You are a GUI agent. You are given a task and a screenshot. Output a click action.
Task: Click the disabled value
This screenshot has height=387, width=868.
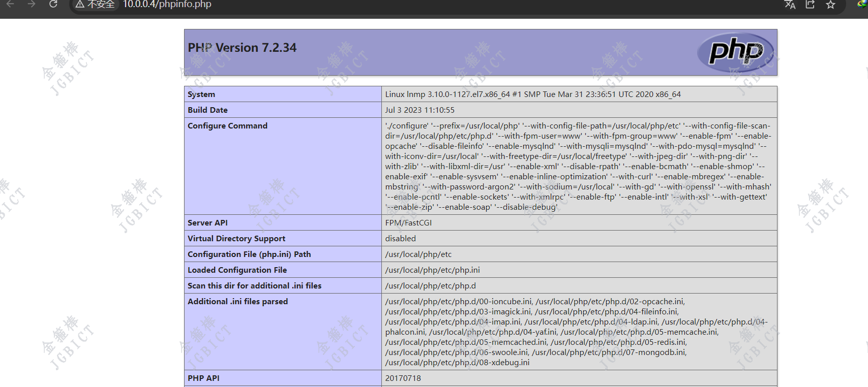[400, 239]
